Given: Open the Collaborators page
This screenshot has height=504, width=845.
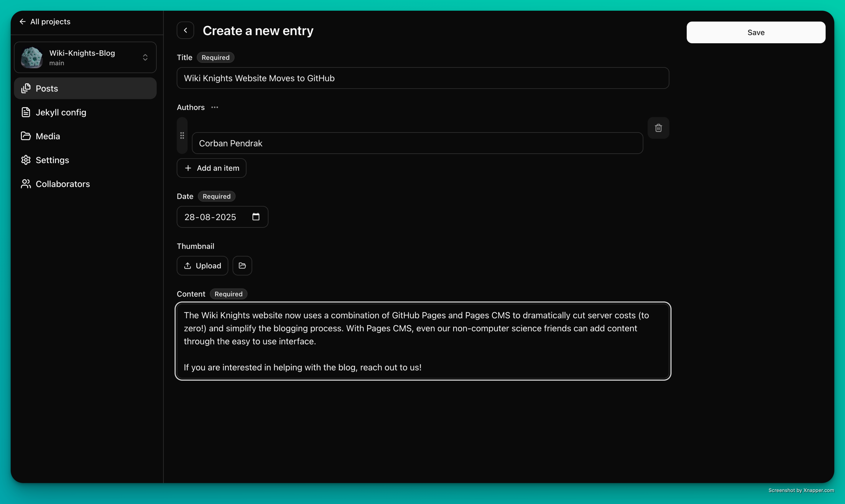Looking at the screenshot, I should (x=63, y=184).
